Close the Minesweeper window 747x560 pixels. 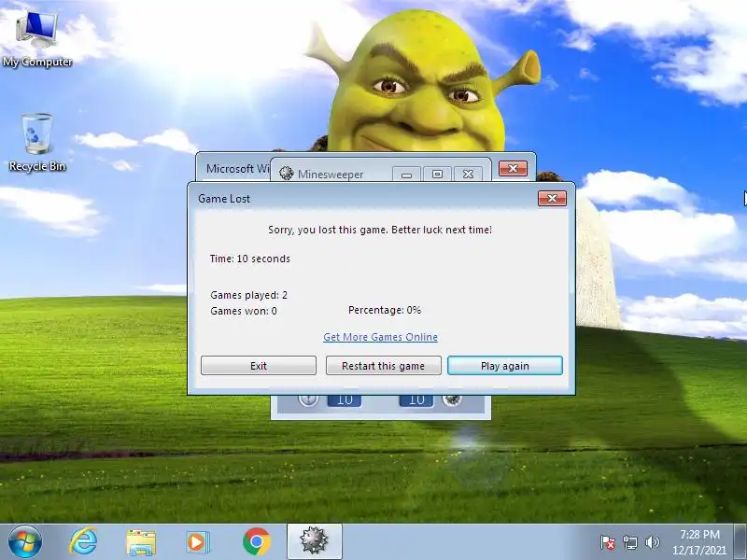point(468,175)
